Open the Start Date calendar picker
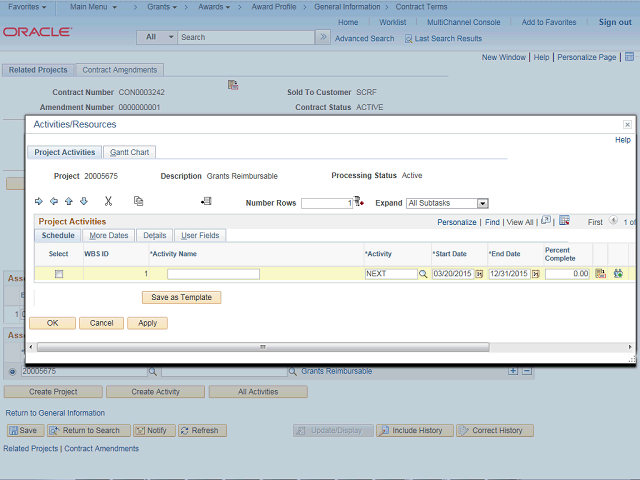 tap(479, 273)
